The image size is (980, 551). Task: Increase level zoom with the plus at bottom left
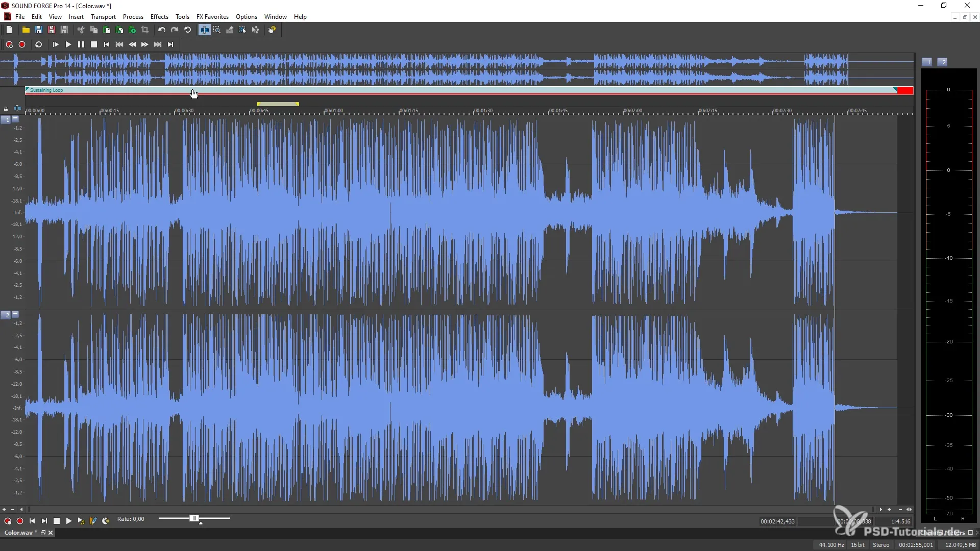[x=4, y=509]
